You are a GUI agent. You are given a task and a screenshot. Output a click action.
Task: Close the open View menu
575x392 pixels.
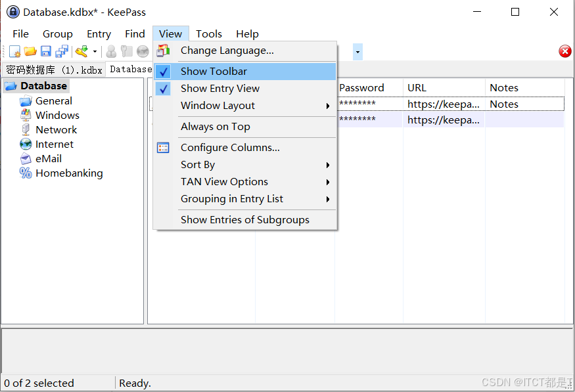coord(170,34)
